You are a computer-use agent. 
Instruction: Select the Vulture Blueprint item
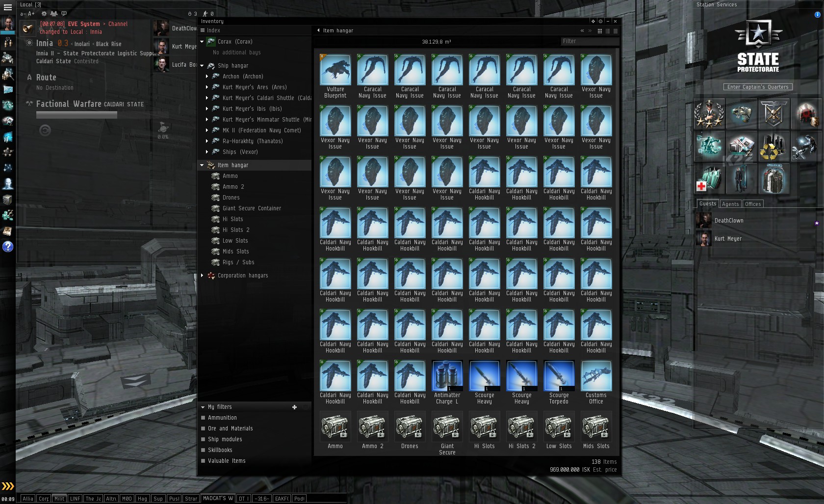coord(335,76)
